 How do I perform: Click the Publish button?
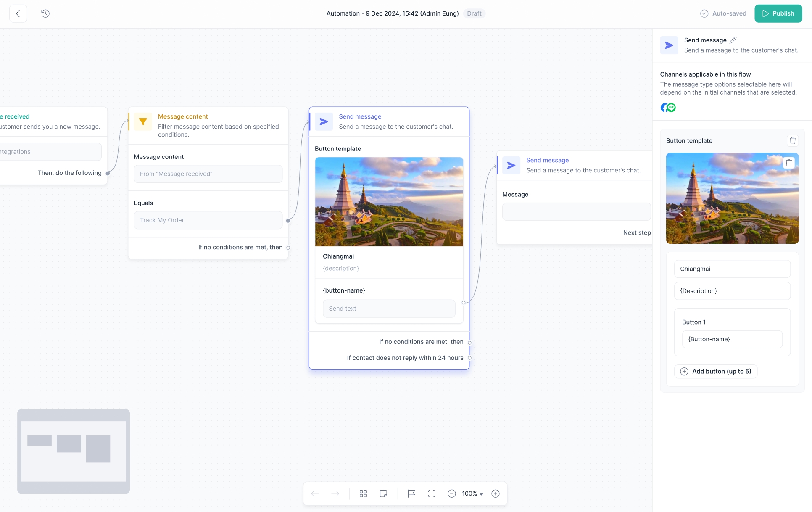(778, 13)
